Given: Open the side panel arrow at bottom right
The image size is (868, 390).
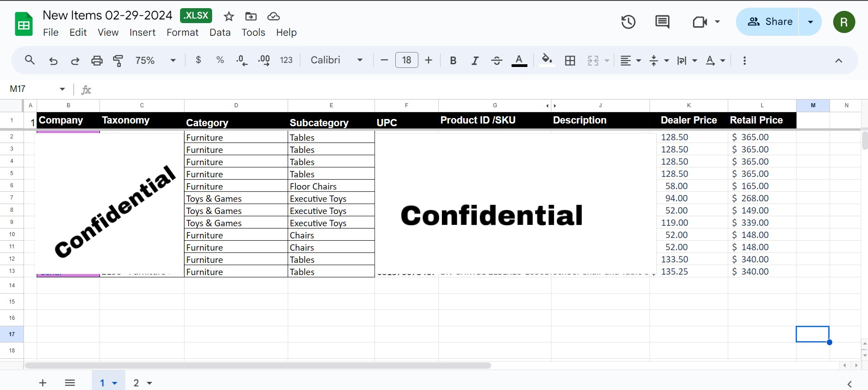Looking at the screenshot, I should (x=849, y=384).
